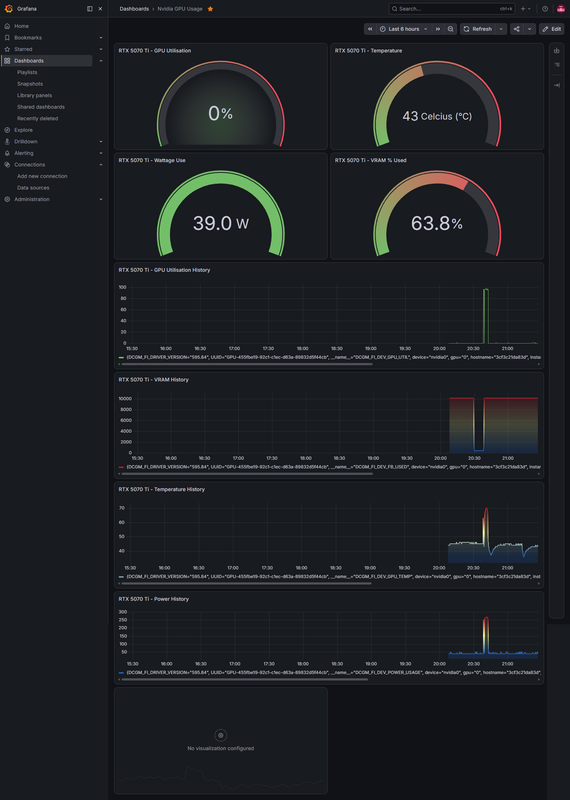Close the navigation menu with X
Image resolution: width=570 pixels, height=800 pixels.
100,9
